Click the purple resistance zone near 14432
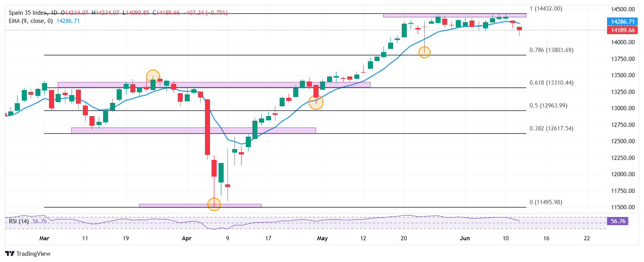 pyautogui.click(x=455, y=16)
